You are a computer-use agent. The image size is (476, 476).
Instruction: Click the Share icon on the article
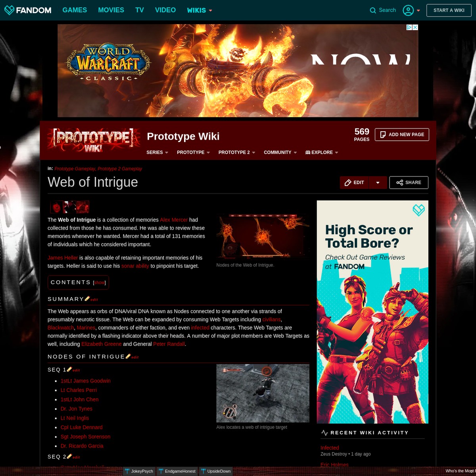[x=400, y=182]
